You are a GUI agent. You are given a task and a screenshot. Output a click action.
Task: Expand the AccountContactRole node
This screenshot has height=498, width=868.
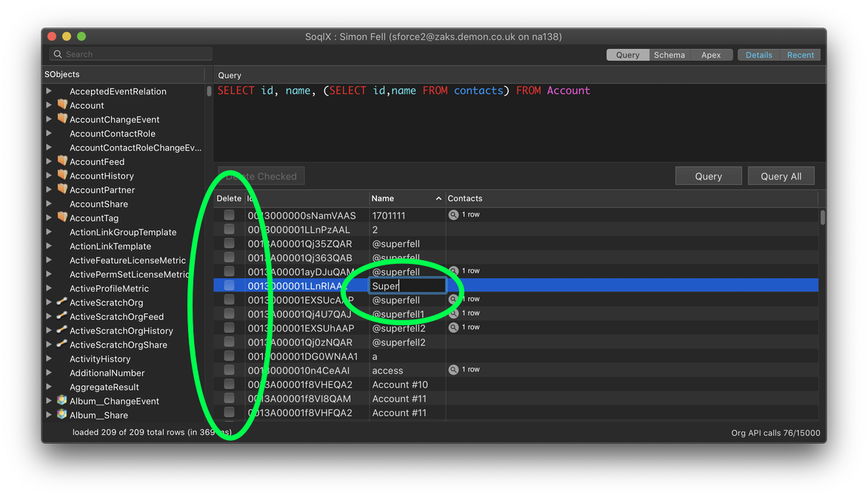coord(50,133)
